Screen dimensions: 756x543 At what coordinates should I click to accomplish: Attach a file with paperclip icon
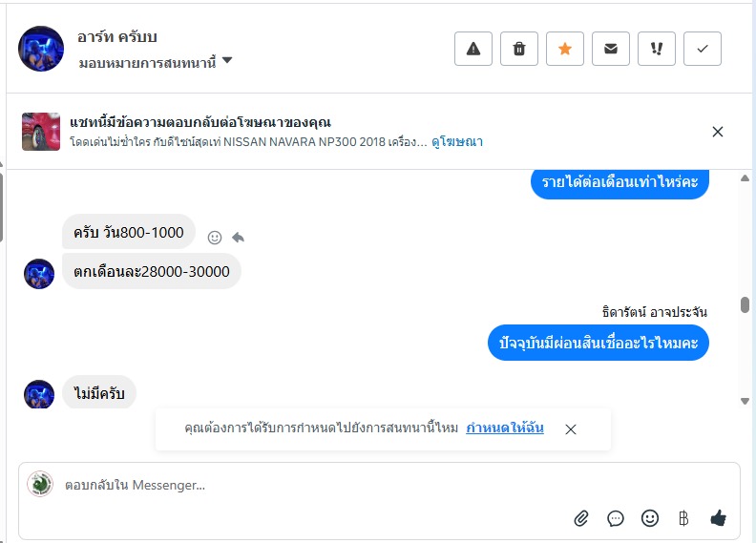(581, 518)
